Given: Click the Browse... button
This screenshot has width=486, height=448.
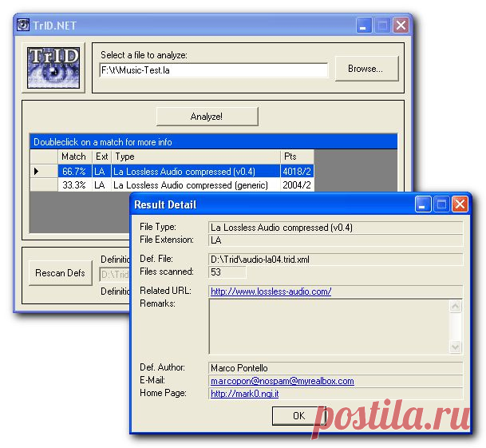Looking at the screenshot, I should [x=366, y=69].
